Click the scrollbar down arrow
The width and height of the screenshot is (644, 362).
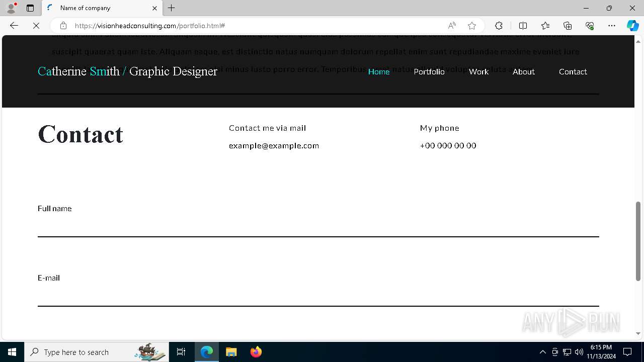coord(638,333)
